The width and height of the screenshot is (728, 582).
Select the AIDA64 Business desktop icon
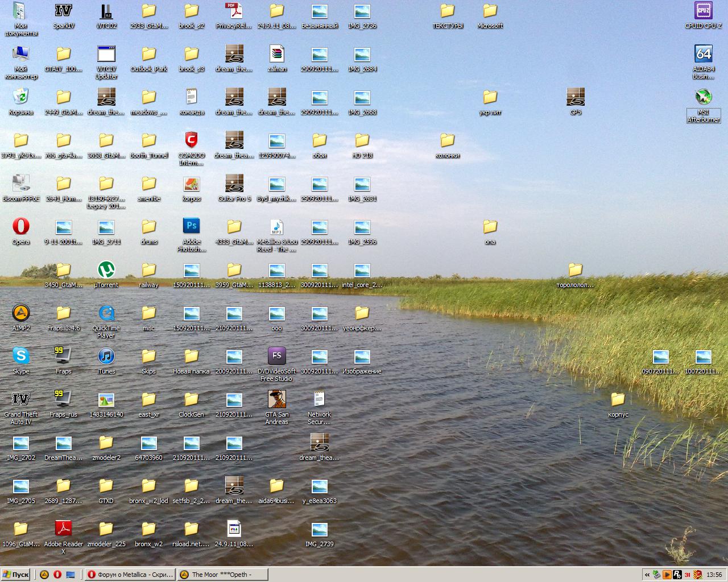704,54
